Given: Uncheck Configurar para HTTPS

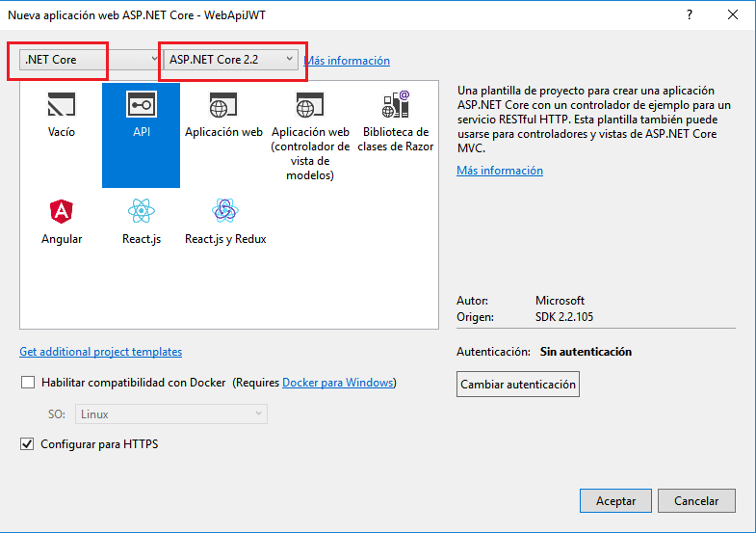Looking at the screenshot, I should click(27, 444).
